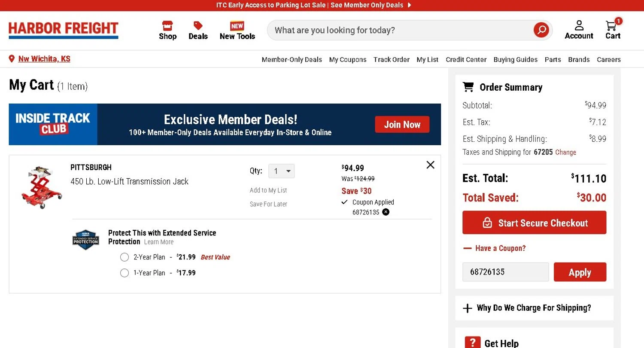
Task: Click Learn More about protection
Action: tap(159, 242)
